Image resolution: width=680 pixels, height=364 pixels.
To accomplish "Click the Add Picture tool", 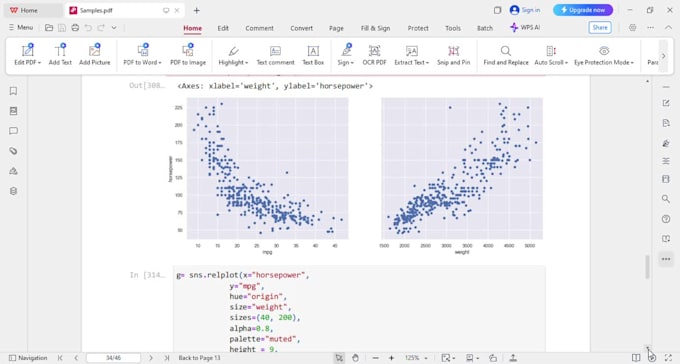I will point(95,55).
